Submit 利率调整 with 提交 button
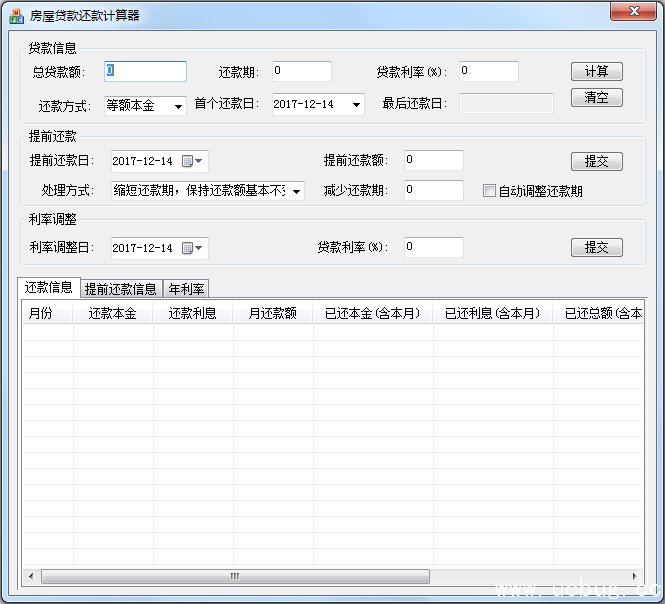The width and height of the screenshot is (665, 604). pyautogui.click(x=597, y=248)
